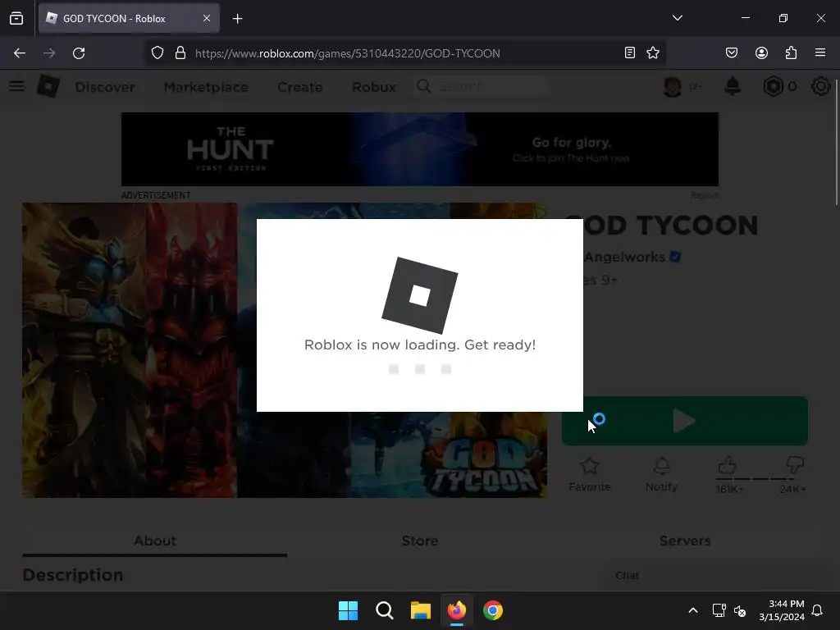This screenshot has height=630, width=840.
Task: Show hidden system tray icons
Action: pyautogui.click(x=692, y=610)
